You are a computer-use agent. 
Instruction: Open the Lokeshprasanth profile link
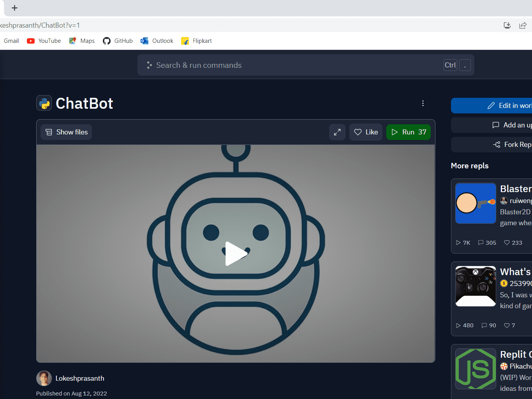tap(80, 378)
